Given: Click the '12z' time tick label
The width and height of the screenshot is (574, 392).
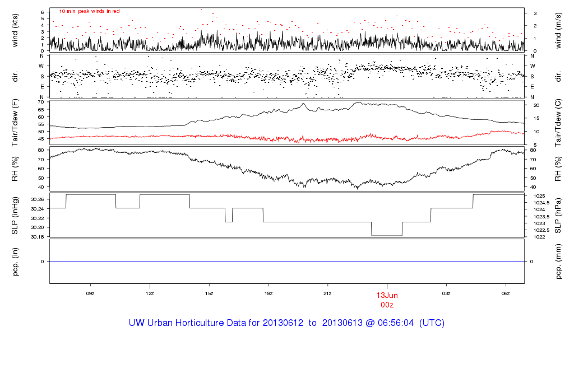Looking at the screenshot, I should coord(149,293).
